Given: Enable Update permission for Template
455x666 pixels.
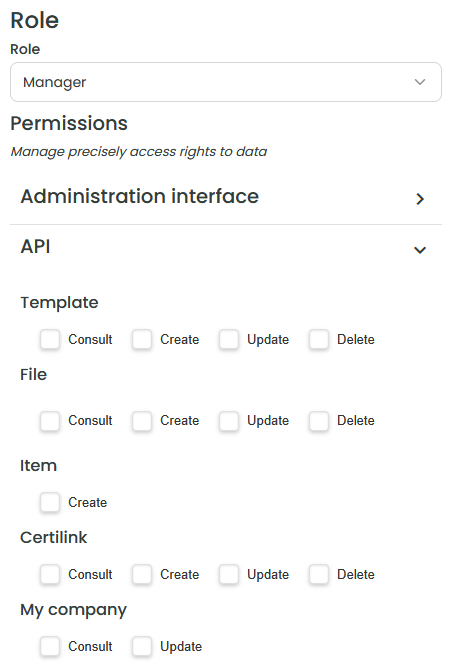Looking at the screenshot, I should [229, 339].
